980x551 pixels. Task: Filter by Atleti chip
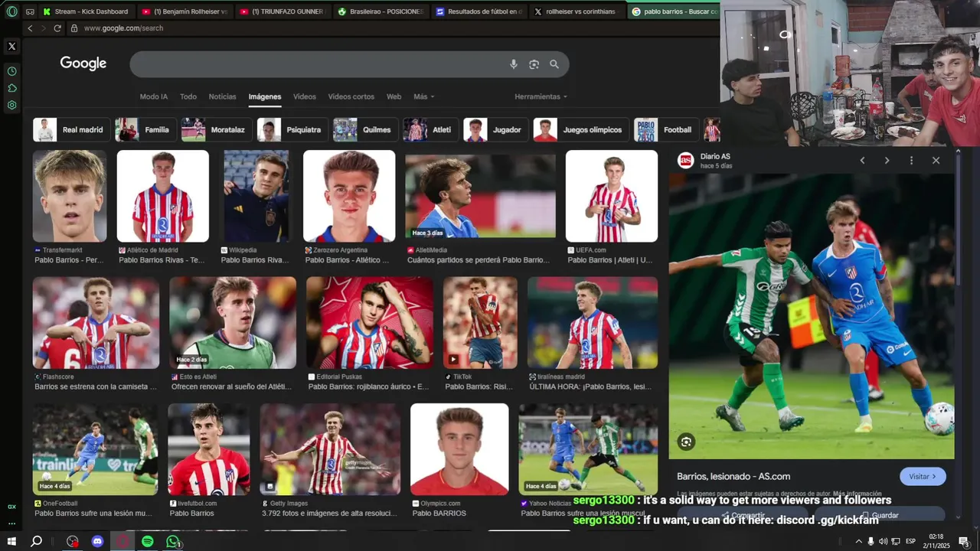(x=430, y=130)
